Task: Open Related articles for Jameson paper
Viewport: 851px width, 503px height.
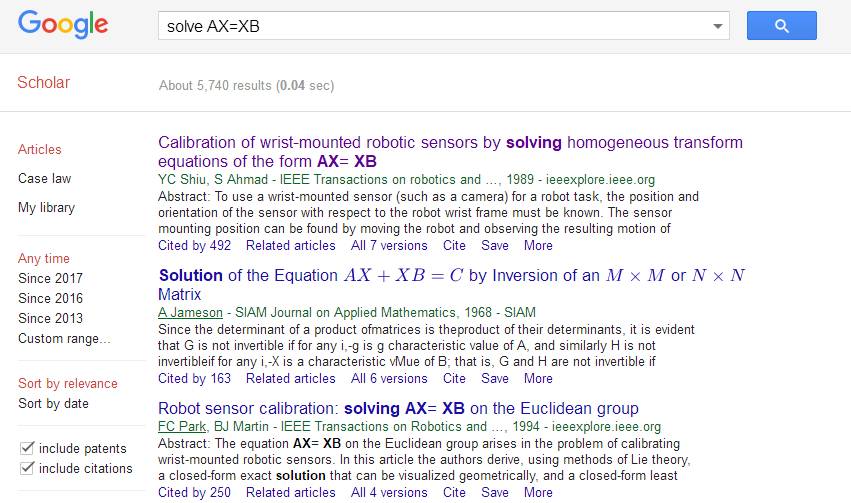Action: tap(291, 378)
